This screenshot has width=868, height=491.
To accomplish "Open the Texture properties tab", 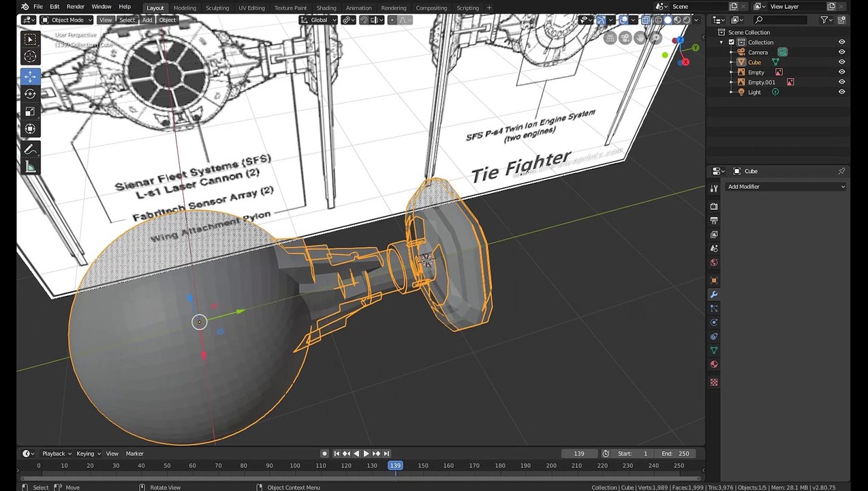I will 714,382.
